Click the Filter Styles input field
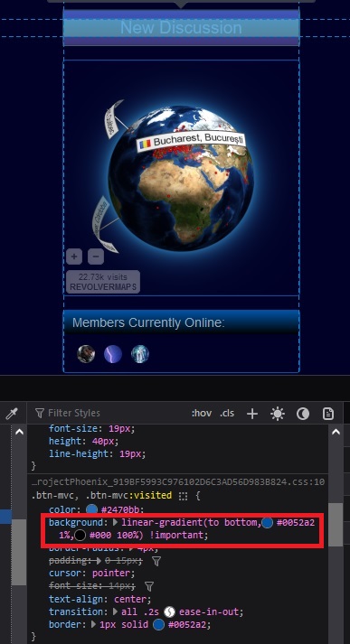 [107, 413]
